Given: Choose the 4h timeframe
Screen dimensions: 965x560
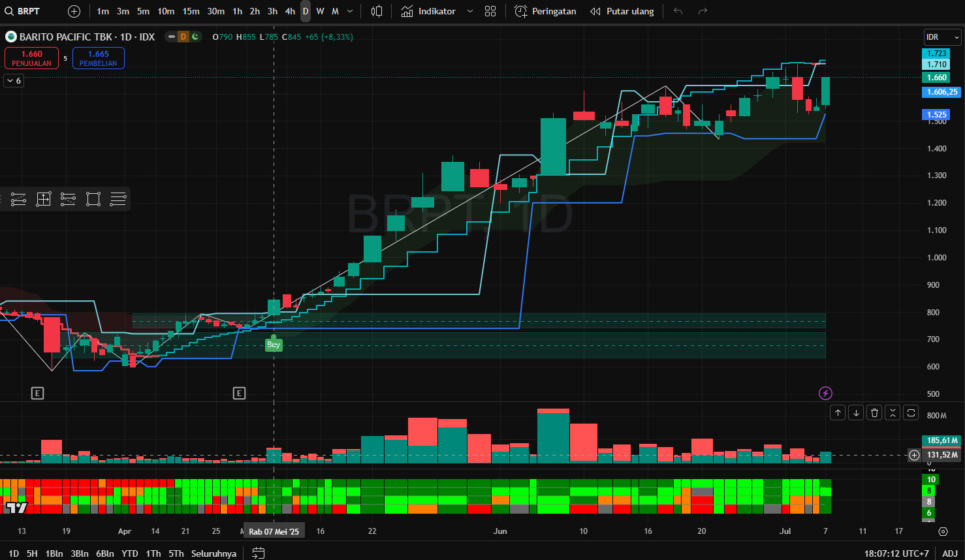Looking at the screenshot, I should [x=290, y=11].
